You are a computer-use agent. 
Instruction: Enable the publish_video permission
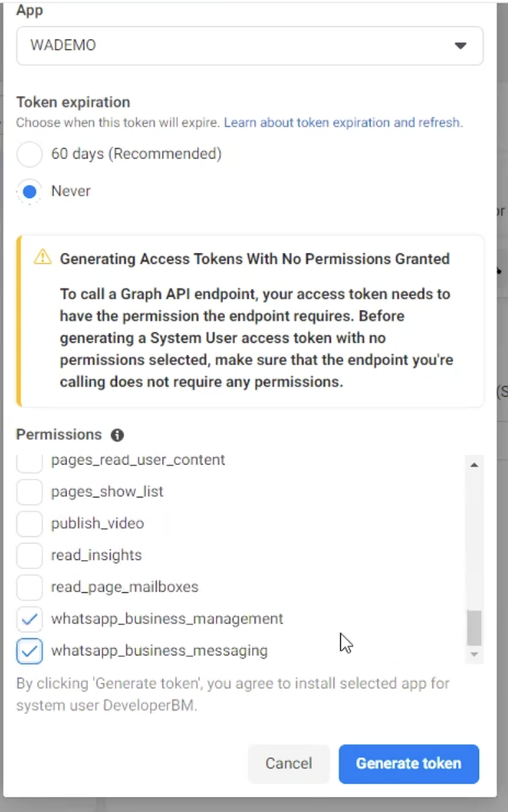(29, 524)
